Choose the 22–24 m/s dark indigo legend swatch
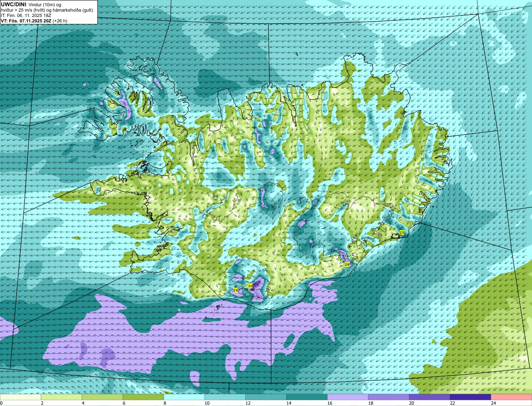This screenshot has width=532, height=406. [470, 397]
